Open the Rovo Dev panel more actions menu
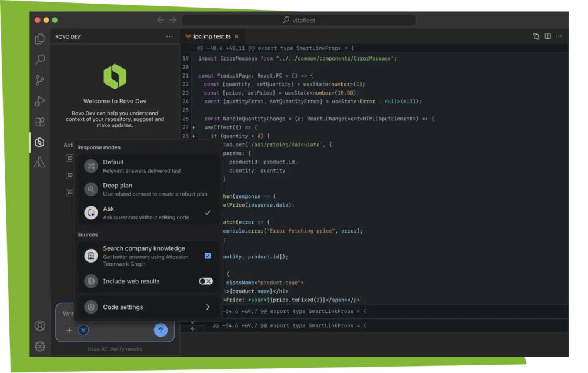The image size is (588, 373). 169,36
